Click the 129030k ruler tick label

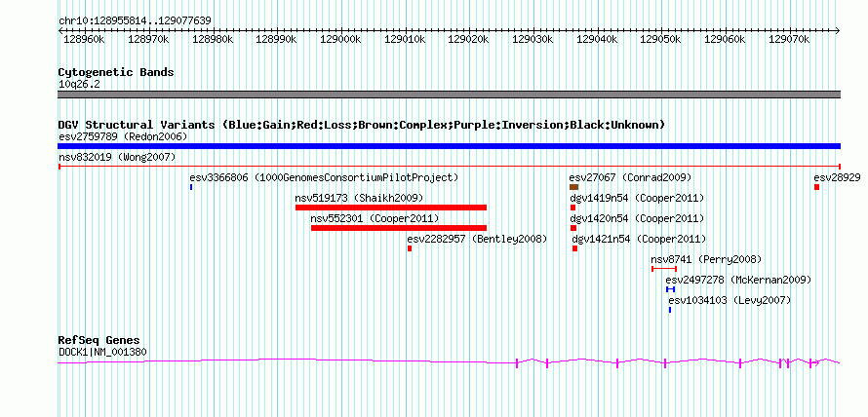532,39
